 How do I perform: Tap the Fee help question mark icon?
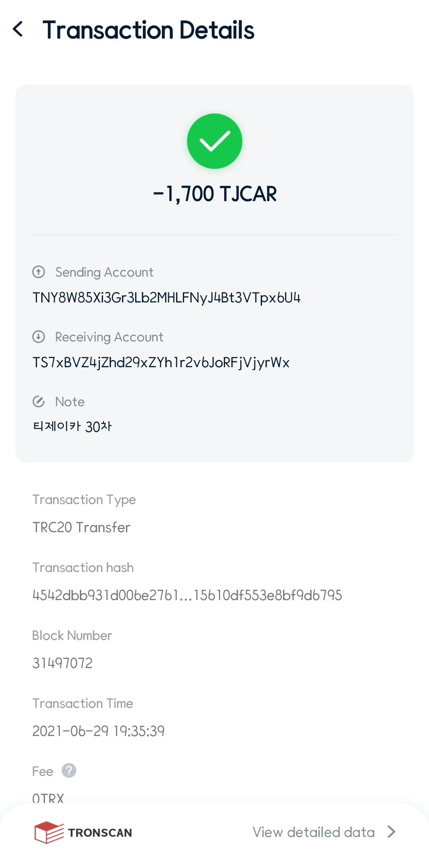(69, 771)
